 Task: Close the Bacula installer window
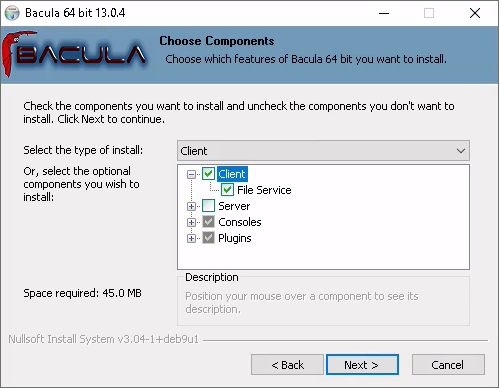[x=475, y=13]
